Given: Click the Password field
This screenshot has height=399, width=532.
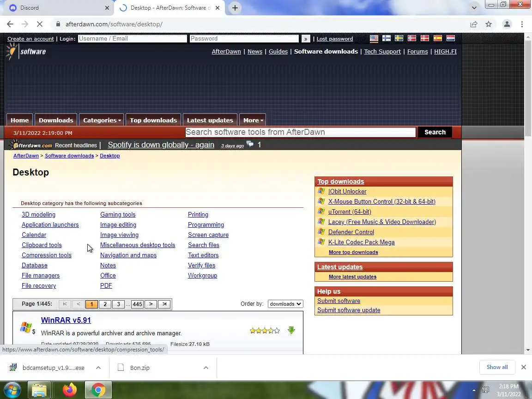Looking at the screenshot, I should coord(244,39).
